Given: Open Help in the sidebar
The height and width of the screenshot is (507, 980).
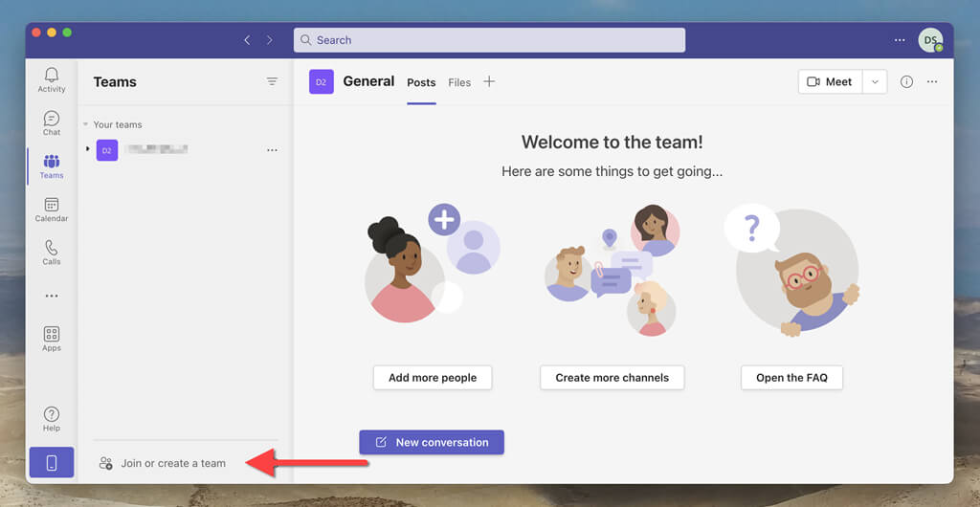Looking at the screenshot, I should [x=52, y=419].
